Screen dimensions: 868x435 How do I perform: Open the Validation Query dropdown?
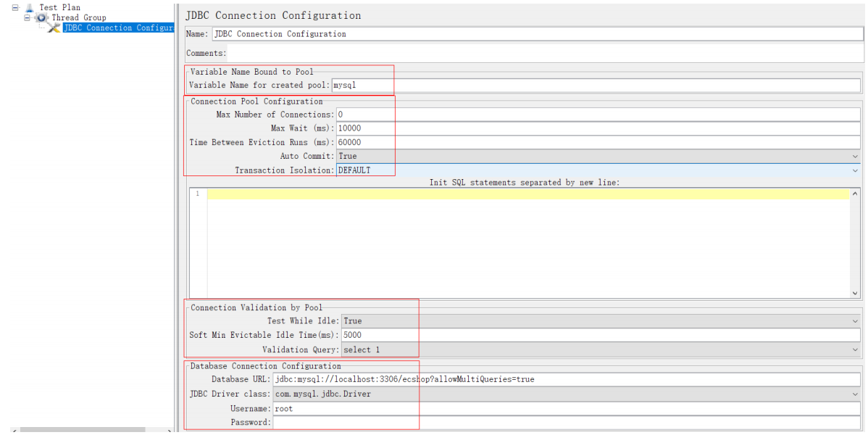601,349
